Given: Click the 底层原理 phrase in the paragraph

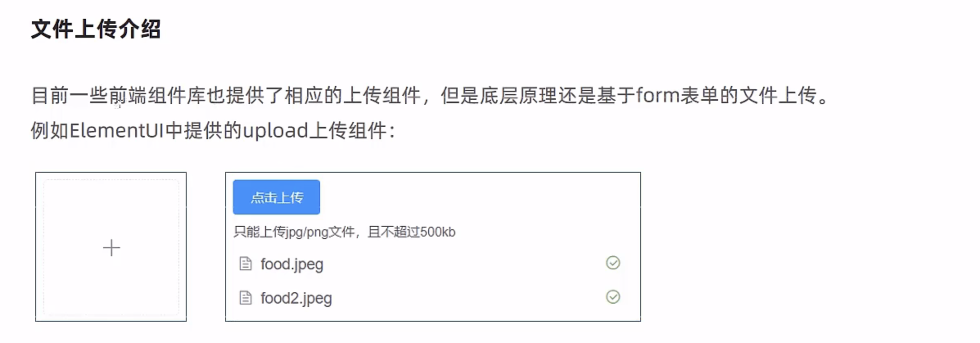Looking at the screenshot, I should 518,96.
